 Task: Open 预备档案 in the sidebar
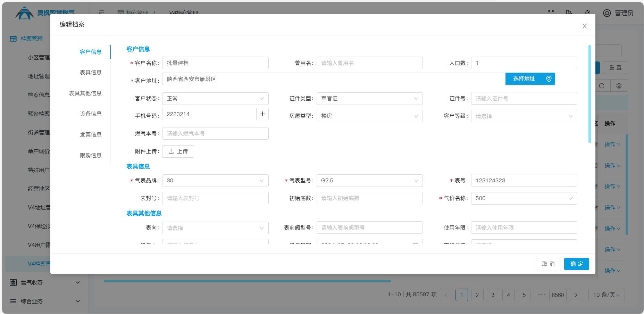point(39,114)
